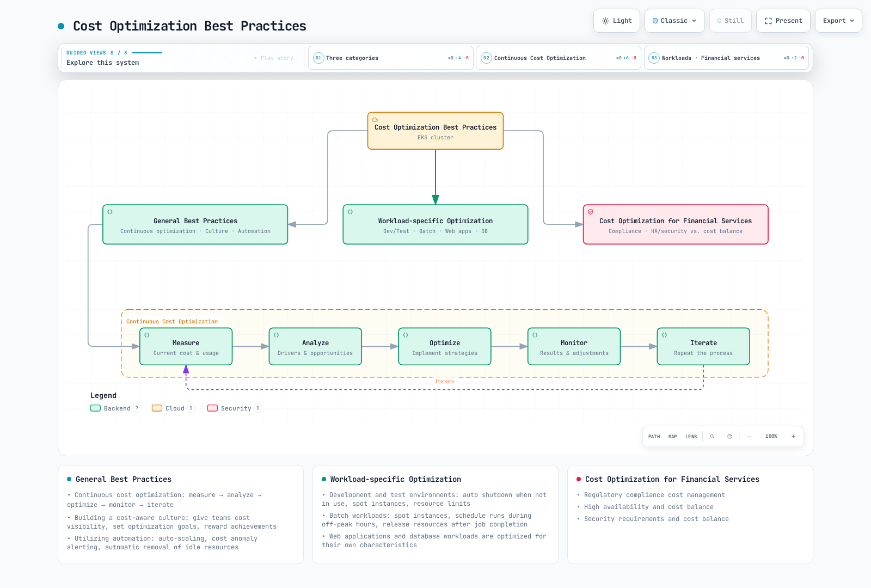Click code icon on Iterate node
Viewport: 871px width, 588px height.
pos(664,335)
